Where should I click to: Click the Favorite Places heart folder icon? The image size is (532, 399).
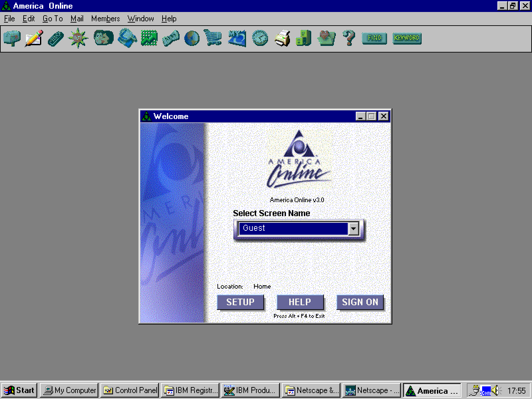(327, 38)
